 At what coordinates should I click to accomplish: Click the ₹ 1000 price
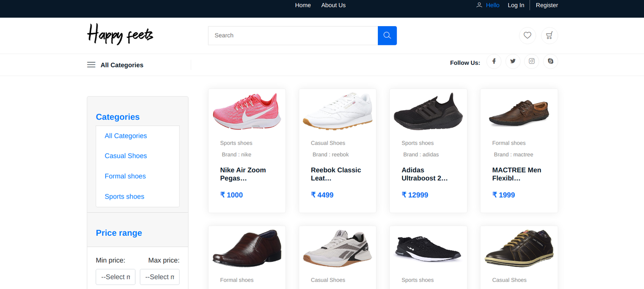pos(231,195)
